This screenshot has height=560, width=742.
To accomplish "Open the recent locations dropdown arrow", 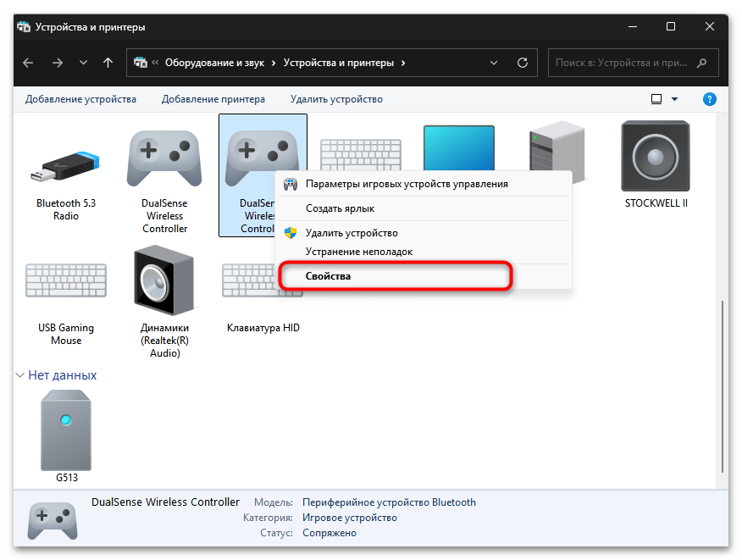I will tap(83, 63).
